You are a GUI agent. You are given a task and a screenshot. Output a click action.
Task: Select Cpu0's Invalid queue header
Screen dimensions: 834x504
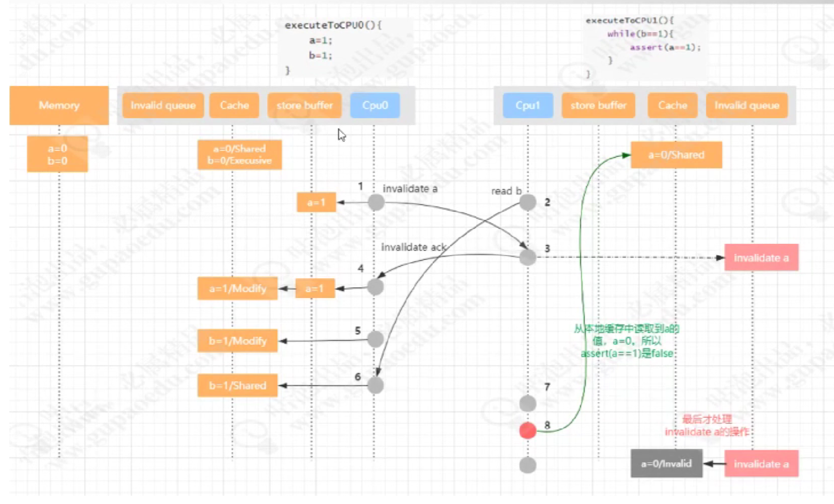coord(163,105)
